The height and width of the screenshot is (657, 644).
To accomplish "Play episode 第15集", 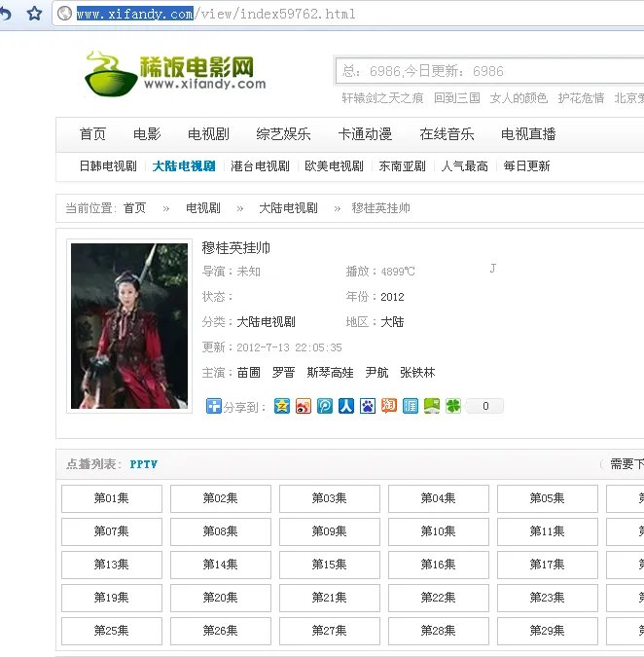I will point(329,565).
